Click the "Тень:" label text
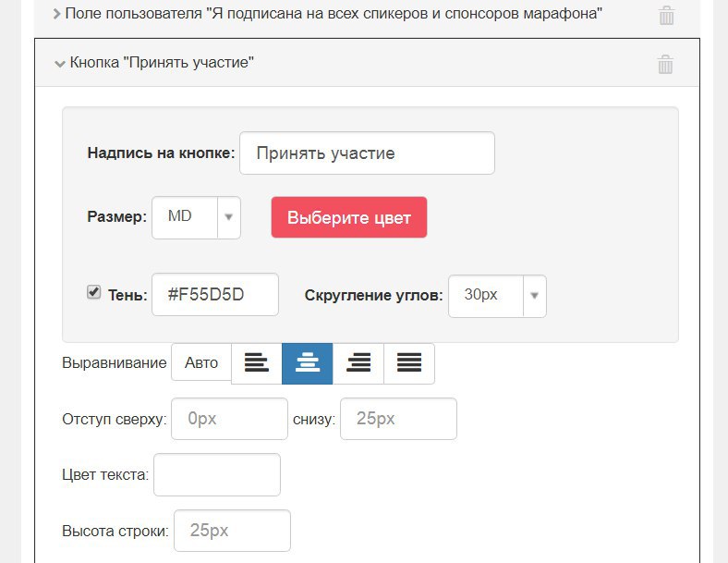Screen dimensions: 728x563 127,295
